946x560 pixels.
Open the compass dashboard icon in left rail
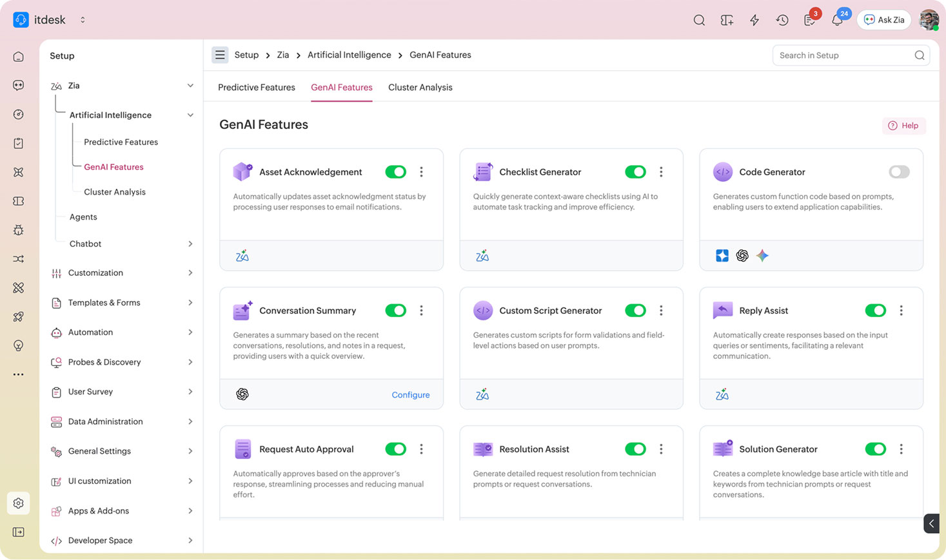(x=18, y=115)
